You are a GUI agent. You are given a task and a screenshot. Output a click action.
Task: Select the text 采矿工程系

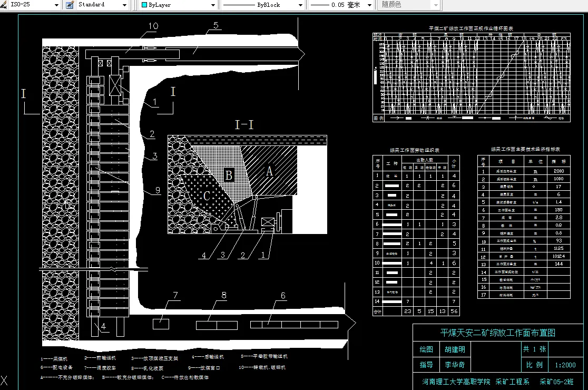click(512, 382)
